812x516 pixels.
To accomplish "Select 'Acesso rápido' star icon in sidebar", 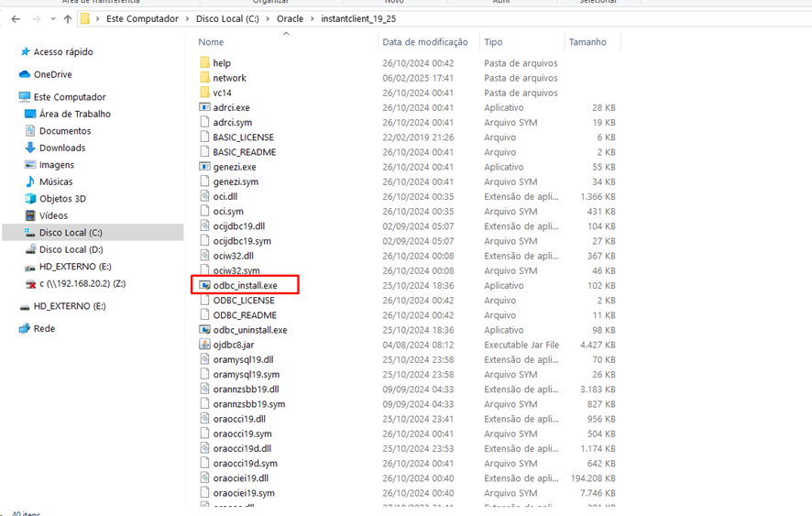I will click(x=25, y=52).
